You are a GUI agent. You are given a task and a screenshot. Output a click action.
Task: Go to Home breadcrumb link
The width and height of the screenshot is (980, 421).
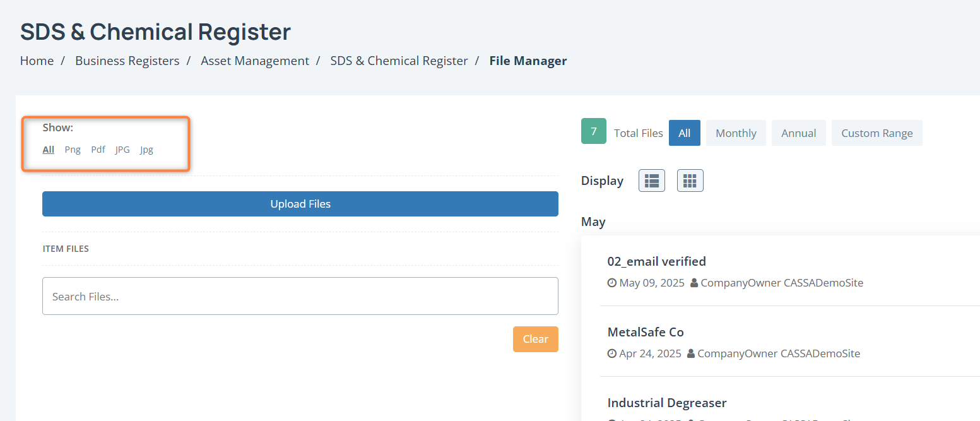click(37, 61)
